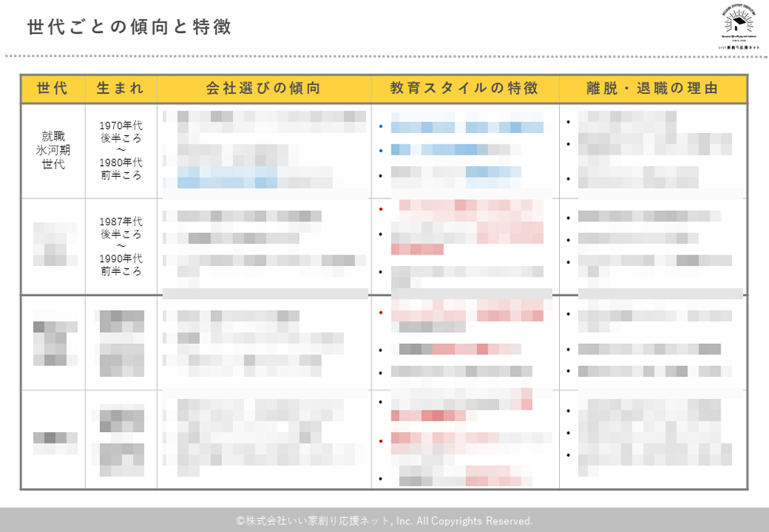Select the blurred generation name in the third row
The height and width of the screenshot is (532, 769).
point(52,342)
